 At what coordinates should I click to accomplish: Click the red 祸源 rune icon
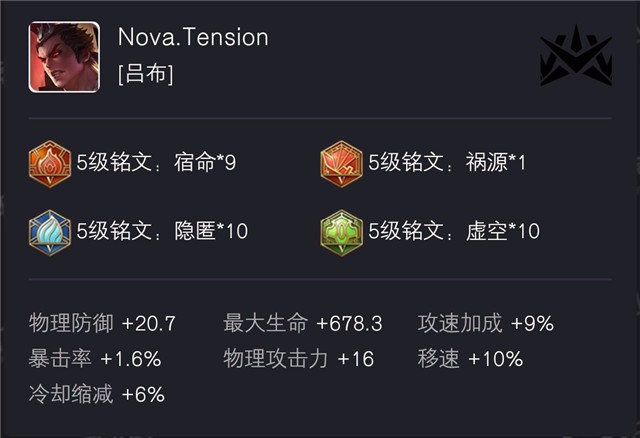tap(342, 164)
